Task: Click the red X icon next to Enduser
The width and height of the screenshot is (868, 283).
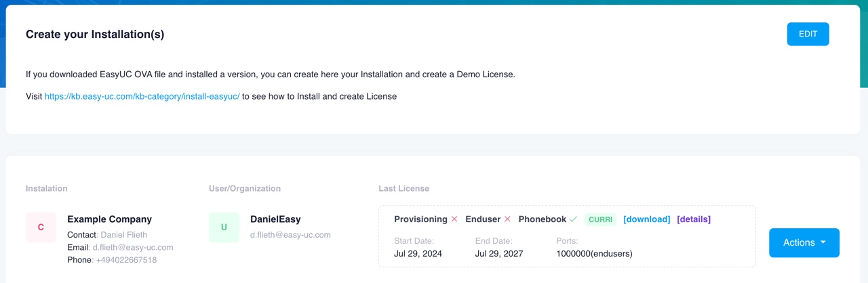Action: [507, 219]
